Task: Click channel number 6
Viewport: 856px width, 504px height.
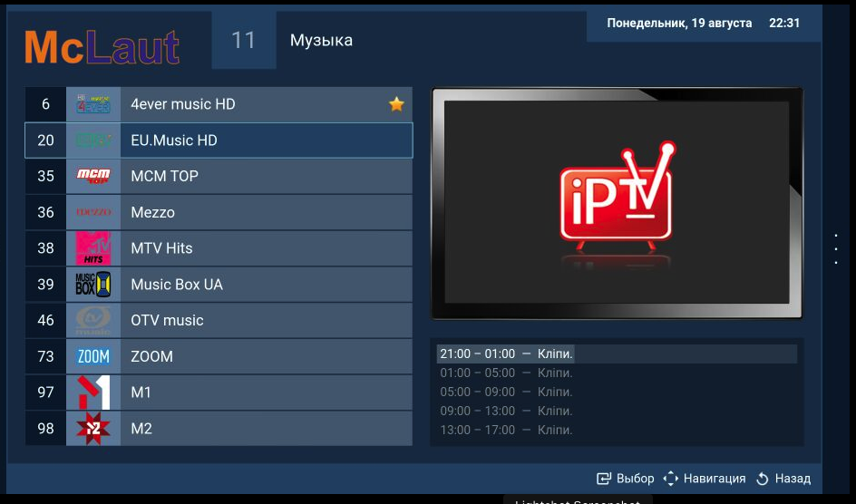Action: point(46,104)
